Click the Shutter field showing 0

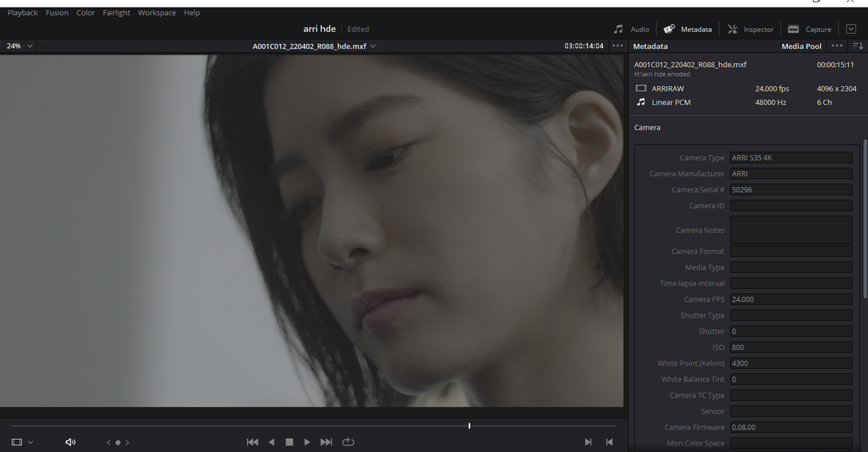791,331
